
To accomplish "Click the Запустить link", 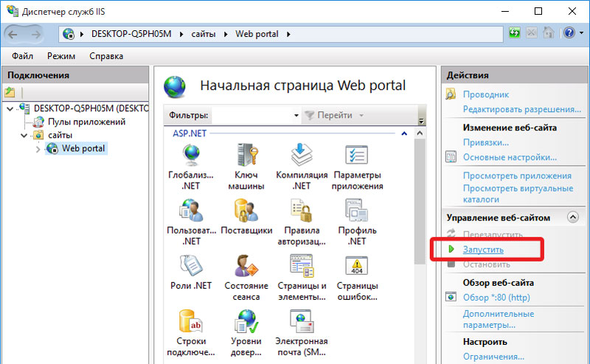I will (483, 249).
